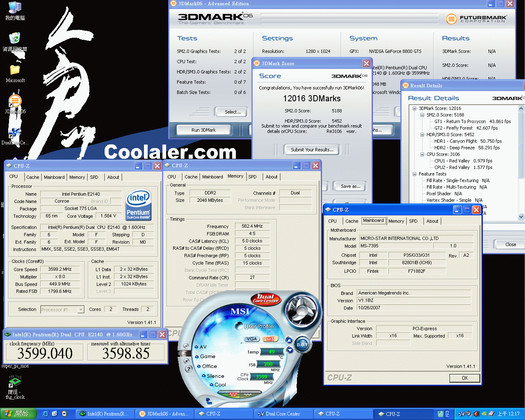The image size is (525, 420).
Task: Open About tab in middle CPU-Z window
Action: [272, 177]
